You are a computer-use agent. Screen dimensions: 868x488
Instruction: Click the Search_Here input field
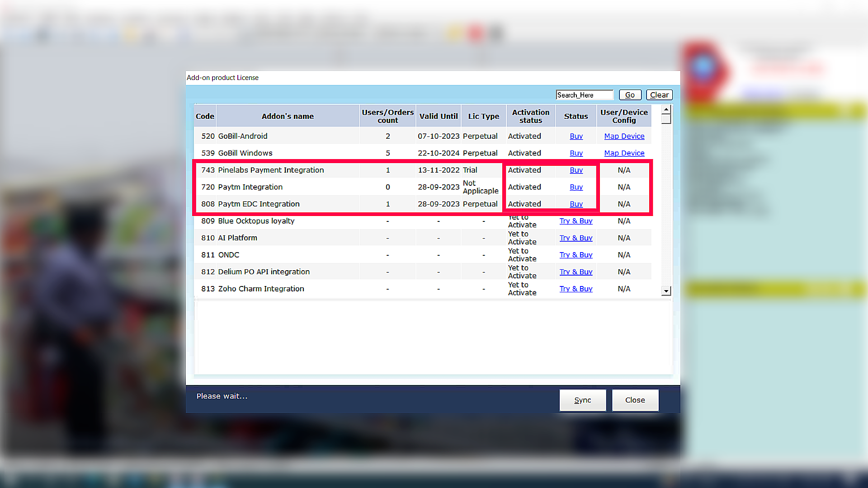[584, 95]
